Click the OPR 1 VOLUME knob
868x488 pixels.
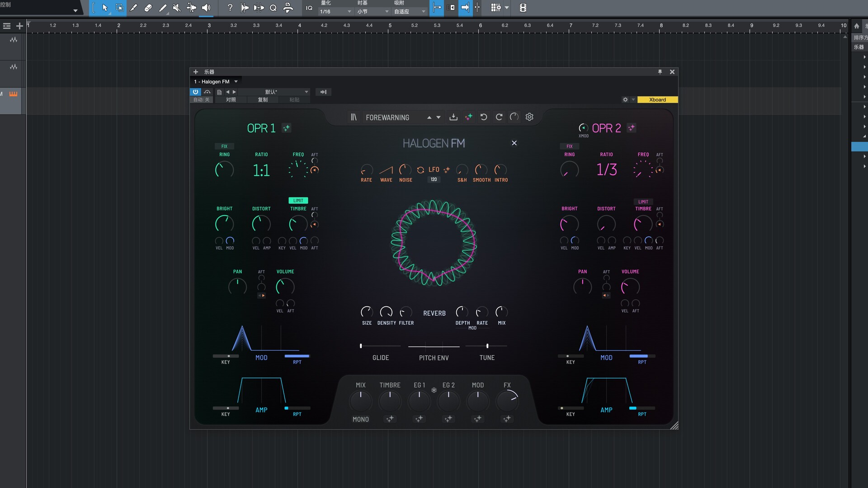[x=285, y=286]
